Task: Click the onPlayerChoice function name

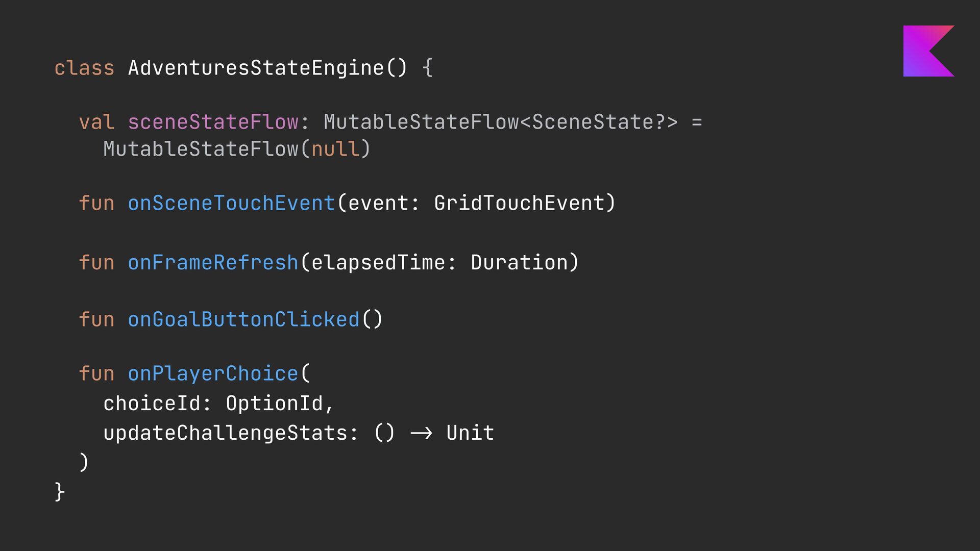Action: coord(213,373)
